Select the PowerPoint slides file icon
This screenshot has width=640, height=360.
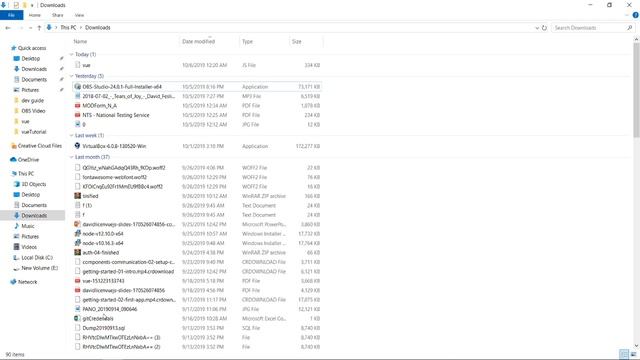78,224
